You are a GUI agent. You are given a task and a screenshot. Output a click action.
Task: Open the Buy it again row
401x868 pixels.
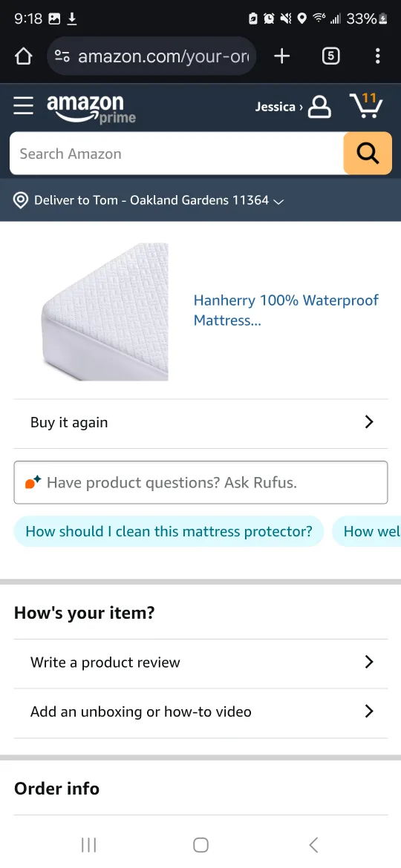point(200,423)
